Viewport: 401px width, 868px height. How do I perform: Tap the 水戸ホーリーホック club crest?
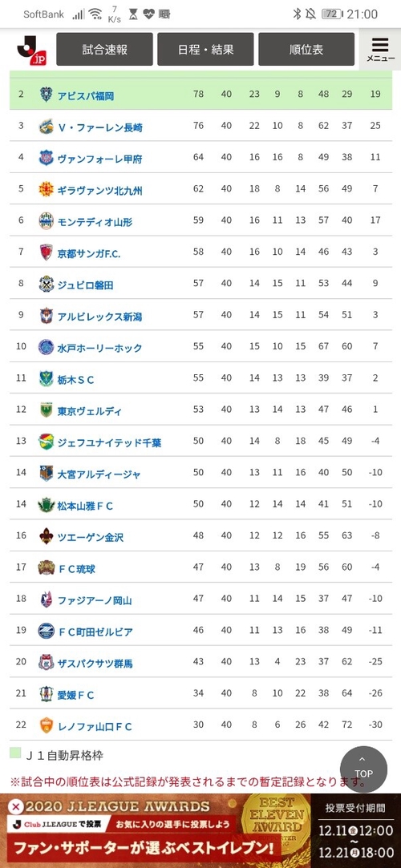pos(47,348)
